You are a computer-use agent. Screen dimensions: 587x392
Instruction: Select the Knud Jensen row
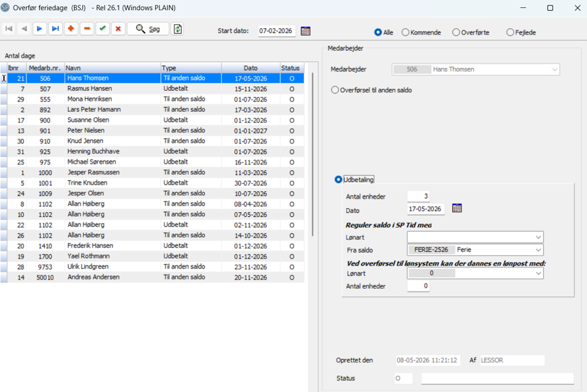pyautogui.click(x=152, y=141)
